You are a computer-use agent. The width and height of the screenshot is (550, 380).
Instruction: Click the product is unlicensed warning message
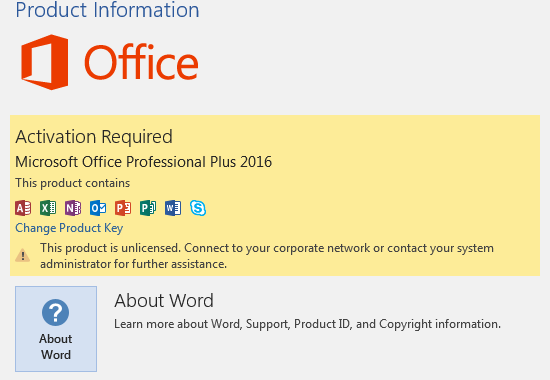pos(267,256)
